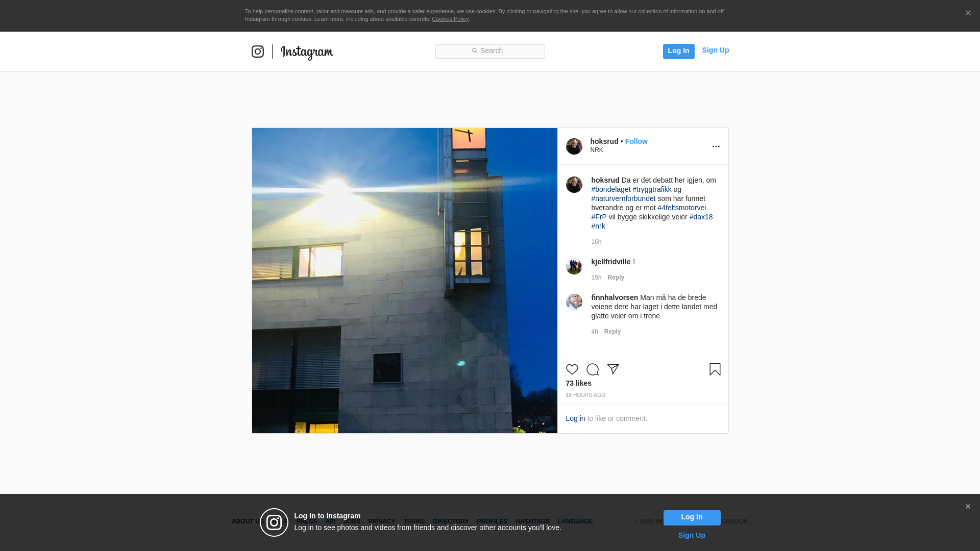Click the Follow link next to hoksrud

(636, 141)
